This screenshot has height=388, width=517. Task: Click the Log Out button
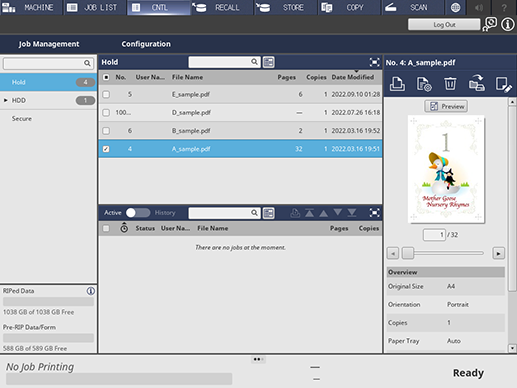(x=444, y=25)
